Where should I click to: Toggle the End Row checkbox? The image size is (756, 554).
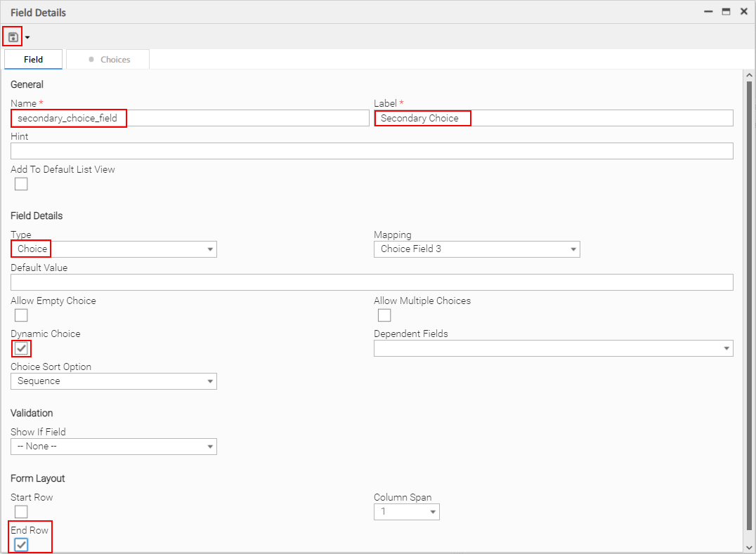(x=21, y=545)
